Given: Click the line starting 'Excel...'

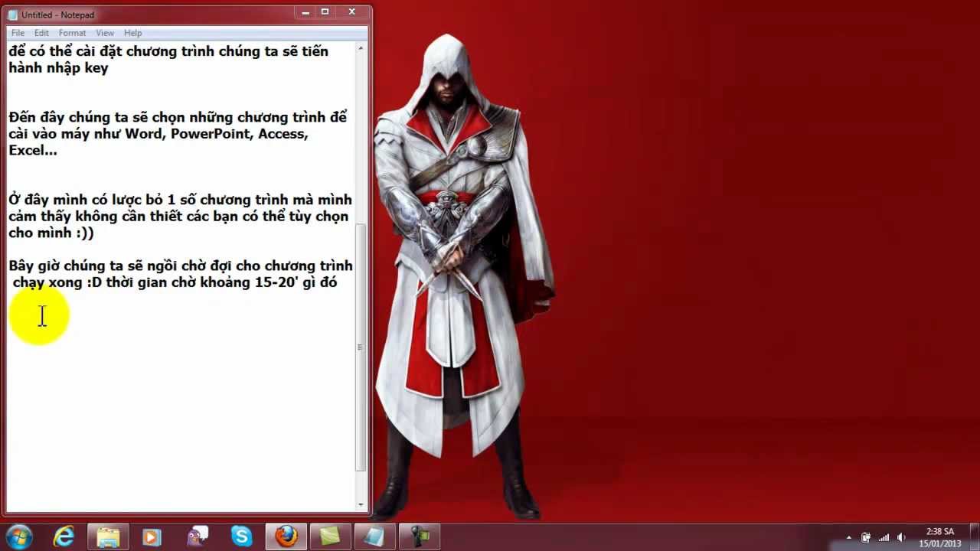Looking at the screenshot, I should [x=33, y=151].
